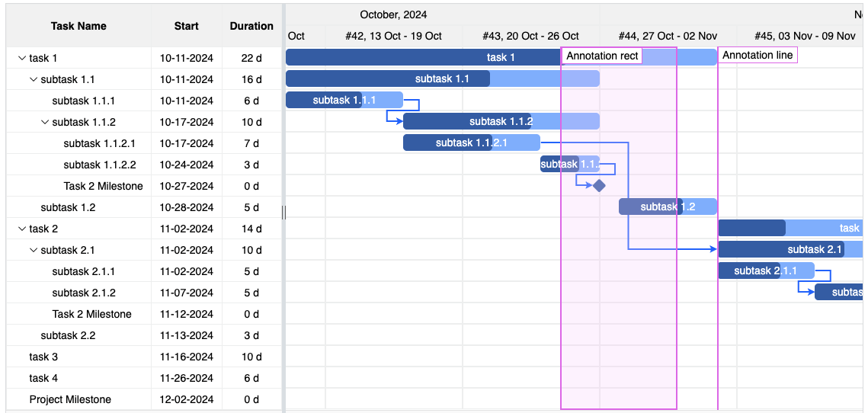Select the subtask 2.1.2 row name

(84, 293)
